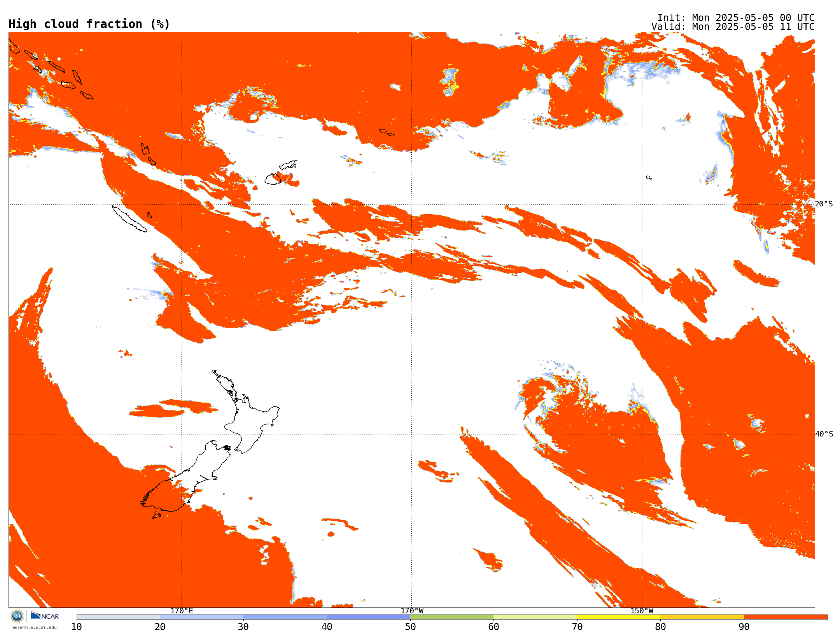Click the colorbar tick label 50
Image resolution: width=840 pixels, height=632 pixels.
[x=410, y=627]
